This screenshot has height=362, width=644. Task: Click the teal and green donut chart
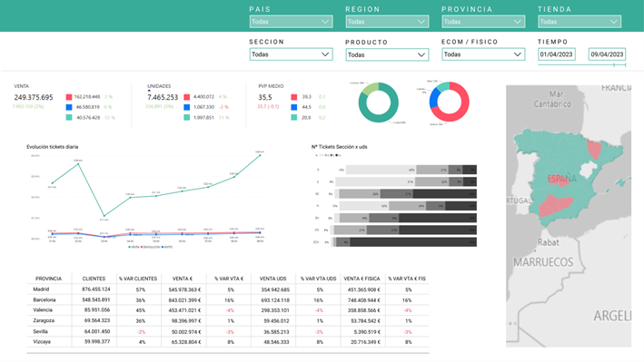pyautogui.click(x=378, y=103)
